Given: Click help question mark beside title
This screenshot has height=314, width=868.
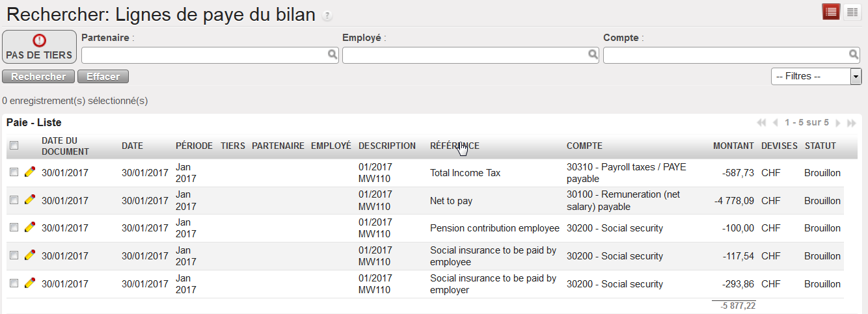Looking at the screenshot, I should tap(327, 16).
